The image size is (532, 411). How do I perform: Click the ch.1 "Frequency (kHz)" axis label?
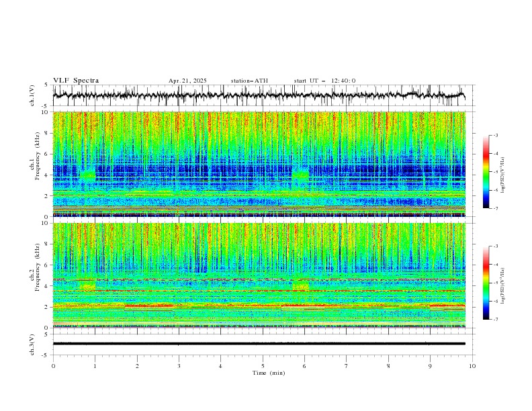click(37, 156)
